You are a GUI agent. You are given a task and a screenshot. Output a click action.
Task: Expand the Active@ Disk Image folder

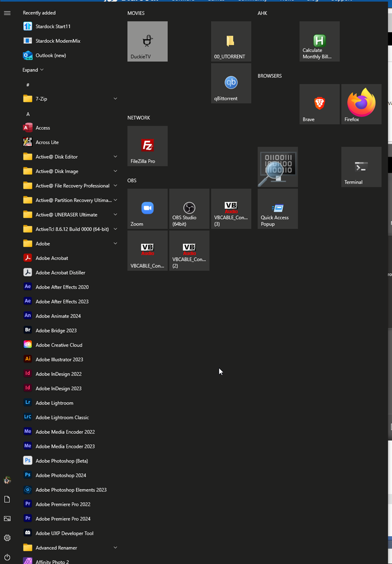(x=70, y=171)
